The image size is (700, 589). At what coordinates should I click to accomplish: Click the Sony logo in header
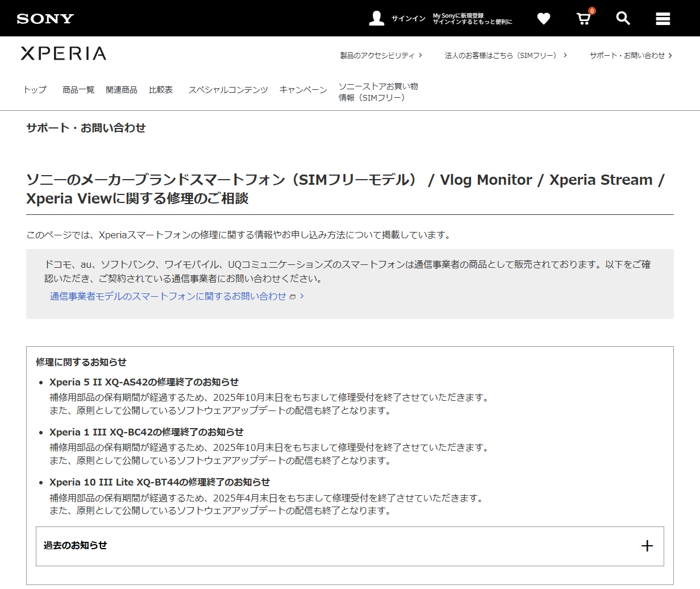[x=45, y=19]
